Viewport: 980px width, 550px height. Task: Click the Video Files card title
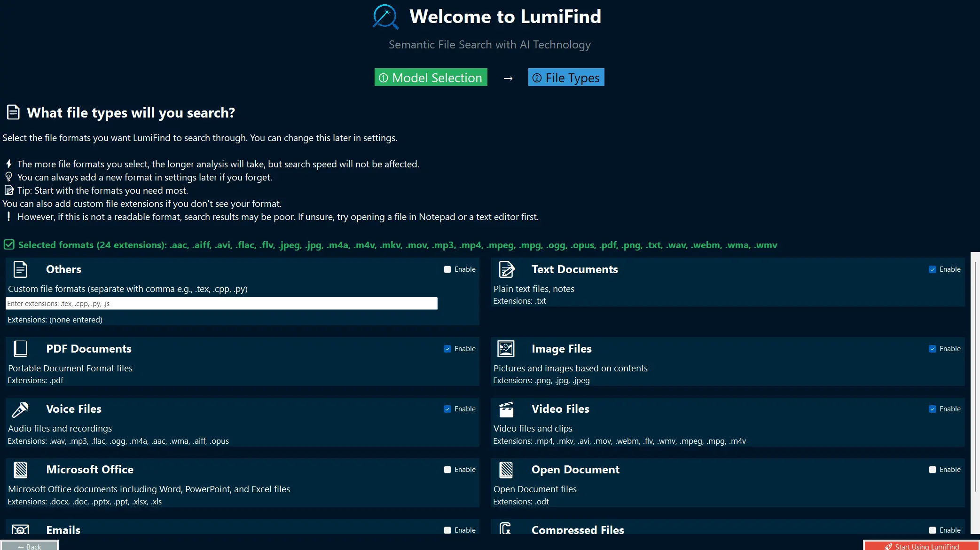[x=560, y=409]
